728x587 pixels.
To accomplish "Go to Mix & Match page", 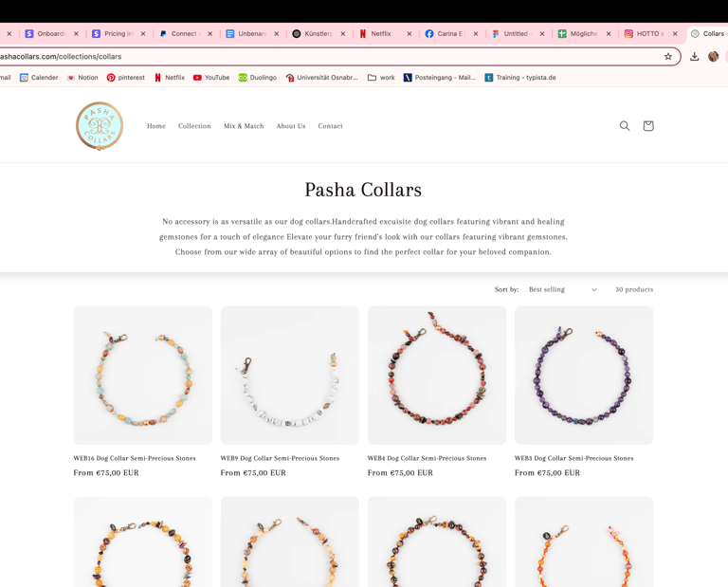I will 244,126.
